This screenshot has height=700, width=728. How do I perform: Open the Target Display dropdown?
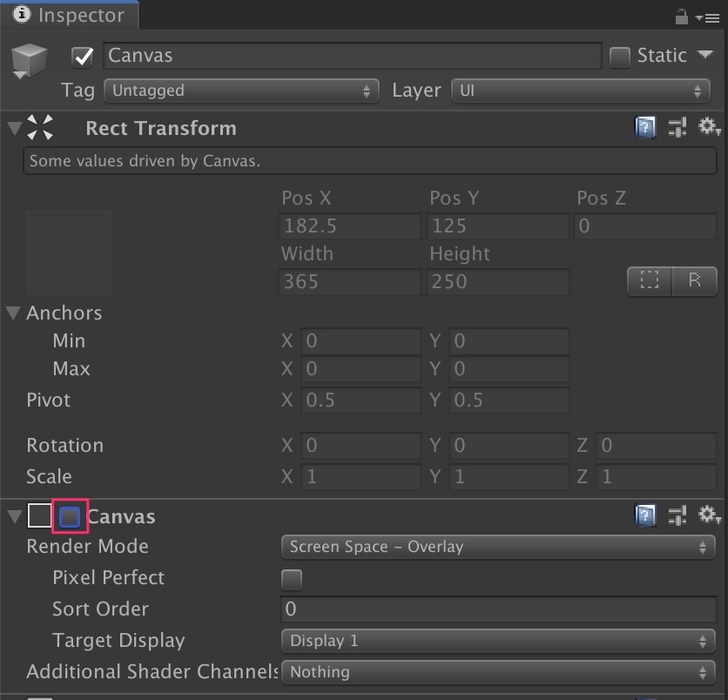tap(497, 641)
